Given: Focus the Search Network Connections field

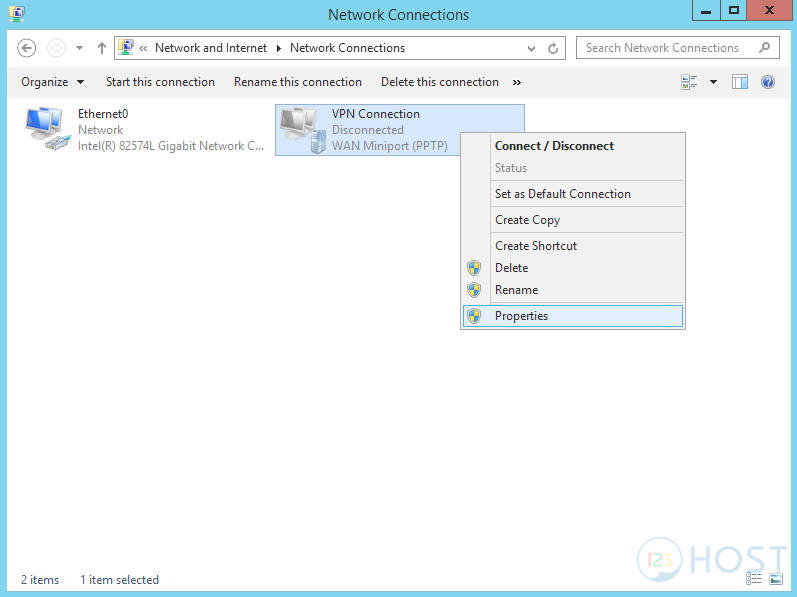Looking at the screenshot, I should pyautogui.click(x=677, y=48).
